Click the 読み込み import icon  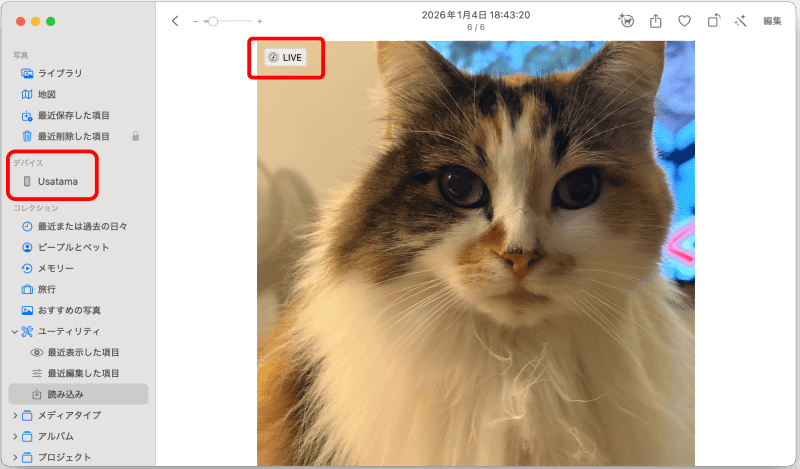coord(37,394)
